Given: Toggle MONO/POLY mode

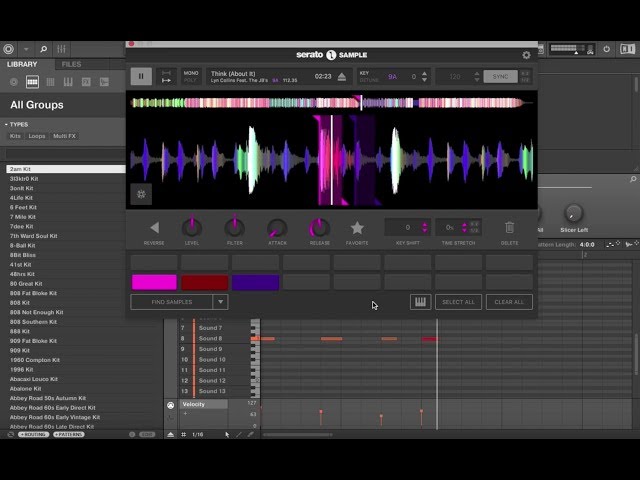Looking at the screenshot, I should [191, 76].
